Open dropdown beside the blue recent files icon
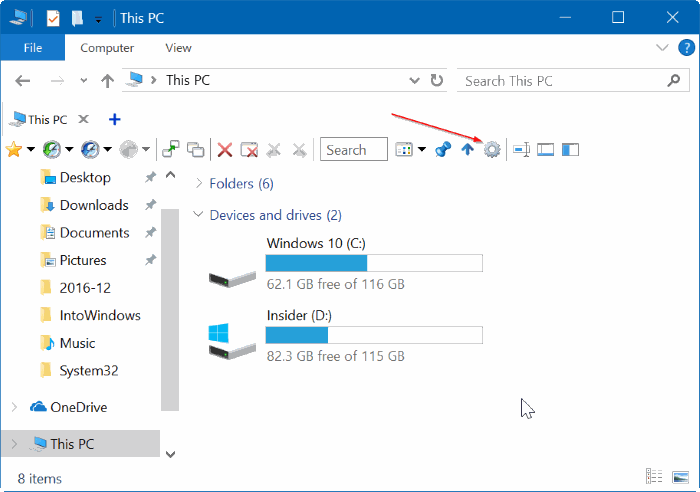Screen dimensions: 700x492 (x=108, y=149)
